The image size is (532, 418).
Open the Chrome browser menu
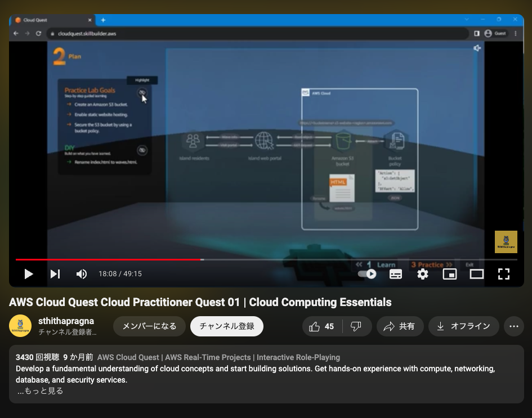[516, 33]
